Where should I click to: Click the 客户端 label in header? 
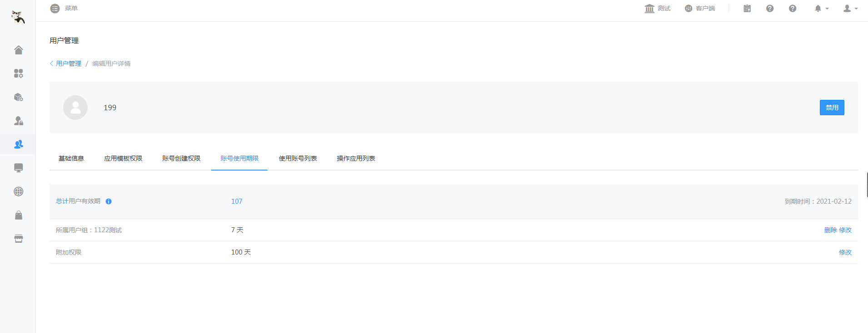pyautogui.click(x=705, y=9)
